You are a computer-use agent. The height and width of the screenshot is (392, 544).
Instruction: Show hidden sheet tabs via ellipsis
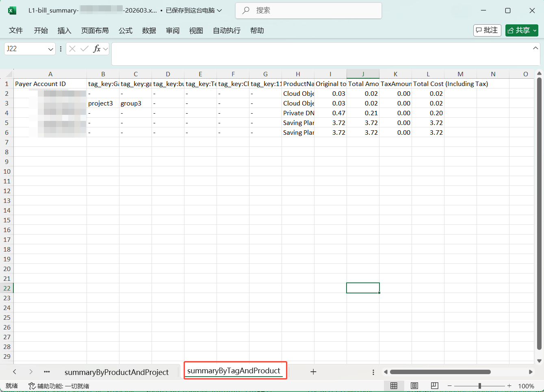(47, 372)
